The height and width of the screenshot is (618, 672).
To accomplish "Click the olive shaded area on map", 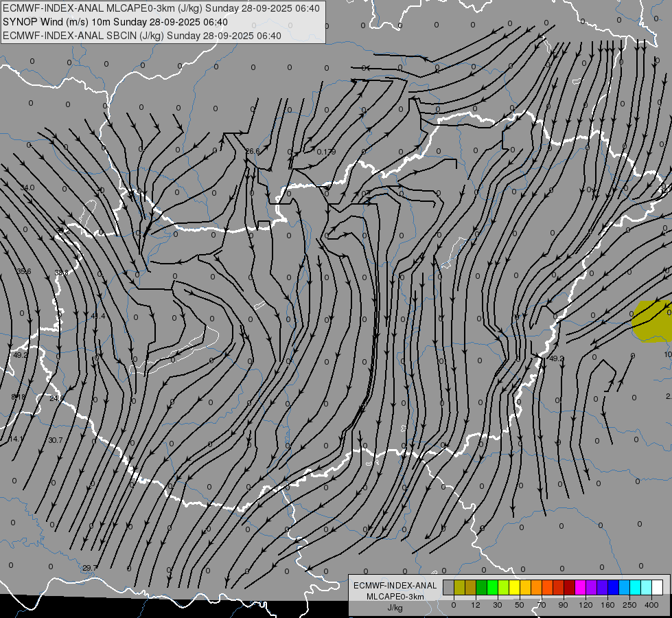I will pyautogui.click(x=652, y=320).
